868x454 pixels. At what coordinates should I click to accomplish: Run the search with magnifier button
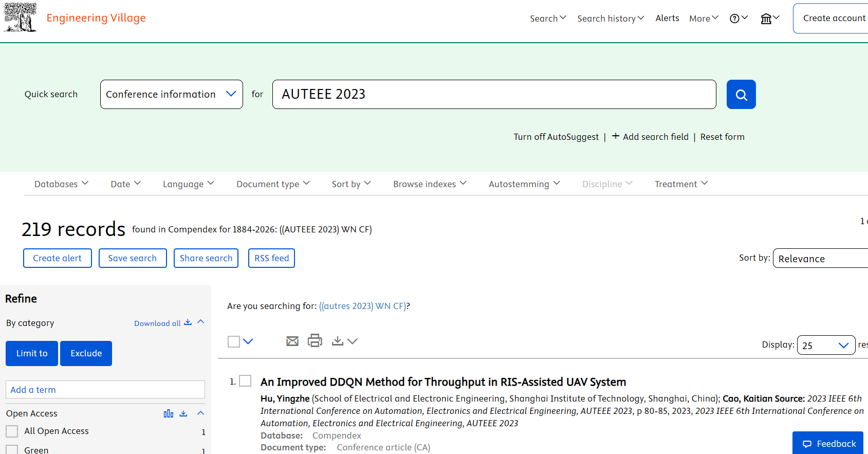coord(741,94)
